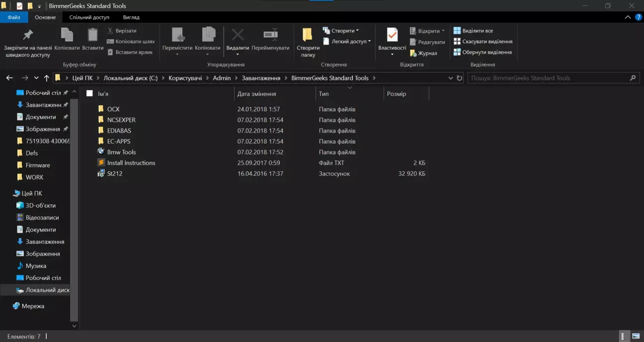The image size is (644, 342).
Task: Switch to the Основне ribbon tab
Action: [x=45, y=17]
